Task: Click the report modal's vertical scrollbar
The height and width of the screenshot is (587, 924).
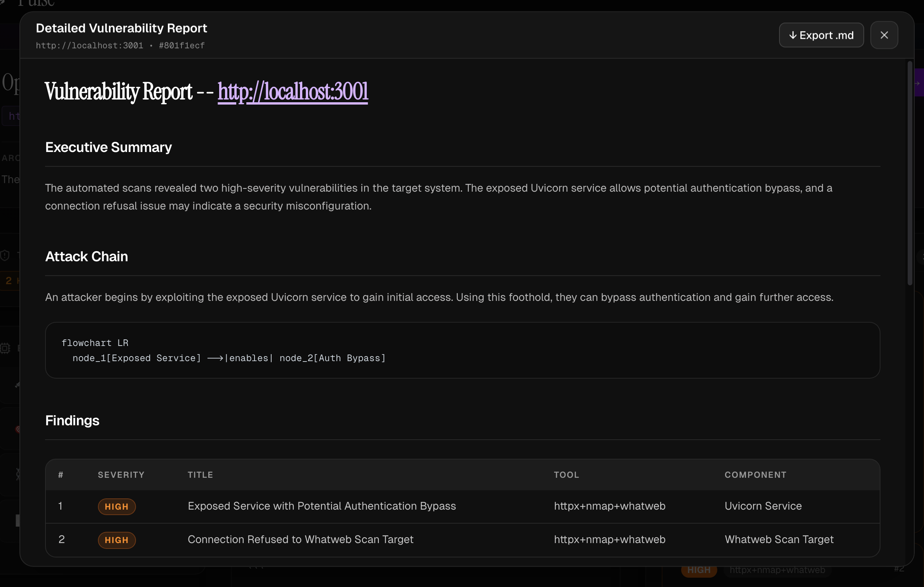Action: 910,173
